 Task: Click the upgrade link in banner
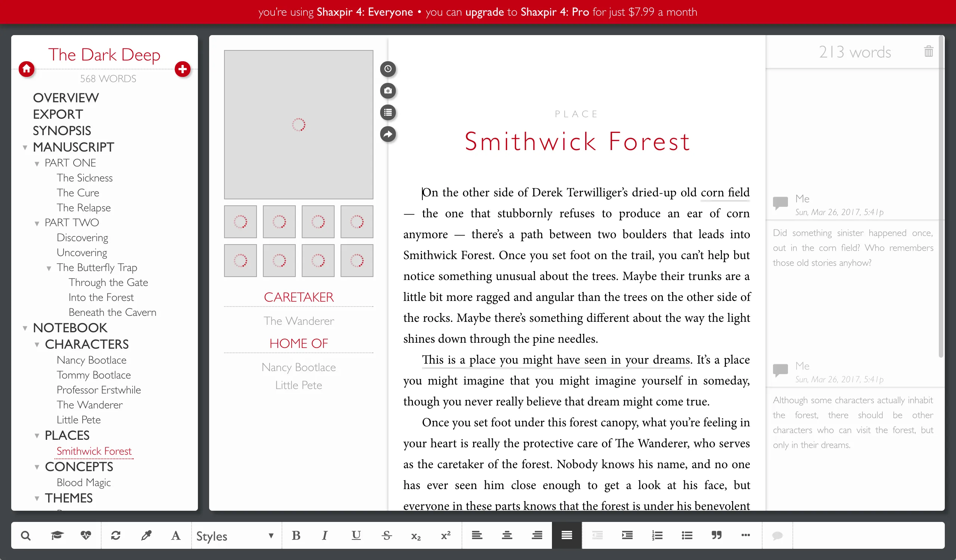point(485,12)
